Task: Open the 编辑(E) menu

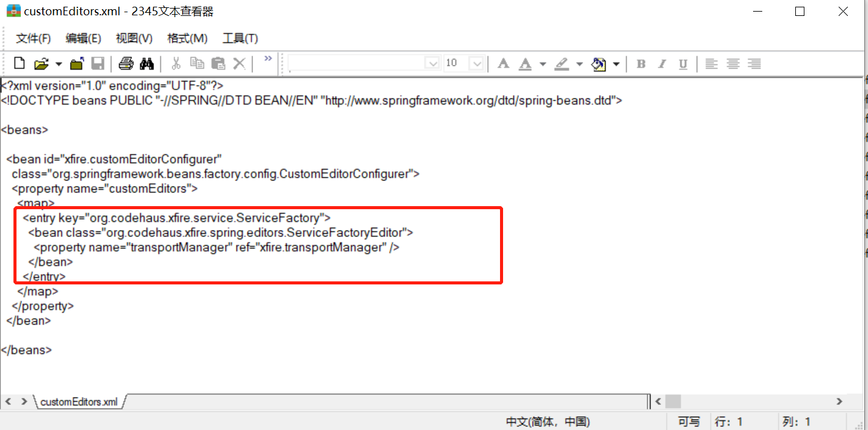Action: coord(83,39)
